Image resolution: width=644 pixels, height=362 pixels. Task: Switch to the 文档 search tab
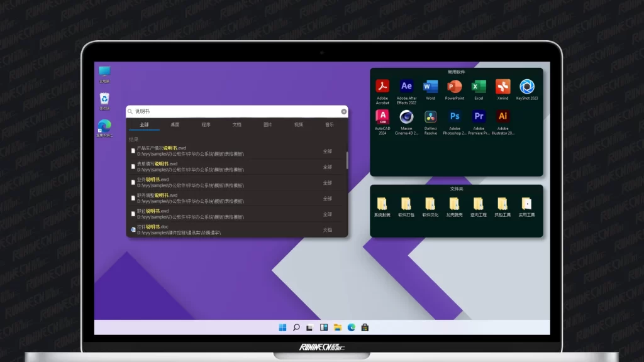236,124
